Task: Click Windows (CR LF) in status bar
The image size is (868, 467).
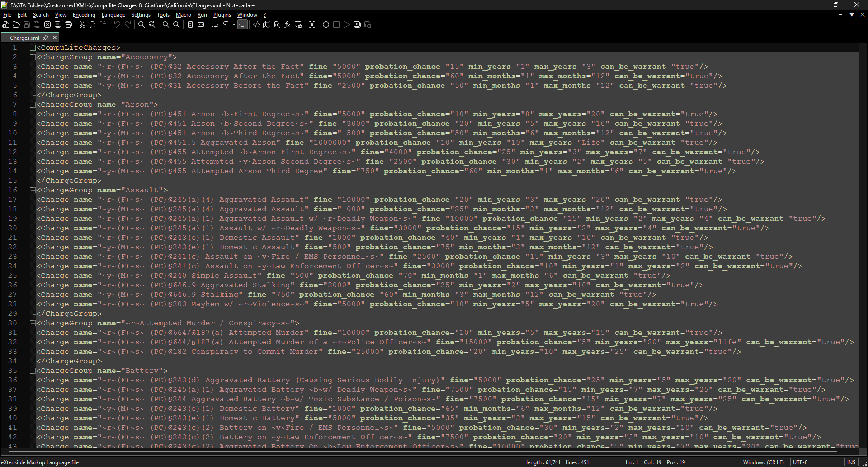Action: (x=763, y=462)
